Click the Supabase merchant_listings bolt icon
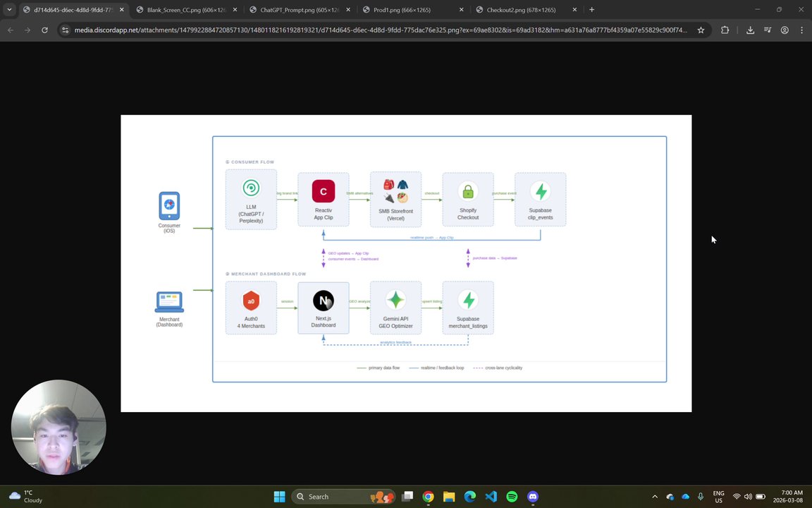The height and width of the screenshot is (508, 812). [468, 300]
